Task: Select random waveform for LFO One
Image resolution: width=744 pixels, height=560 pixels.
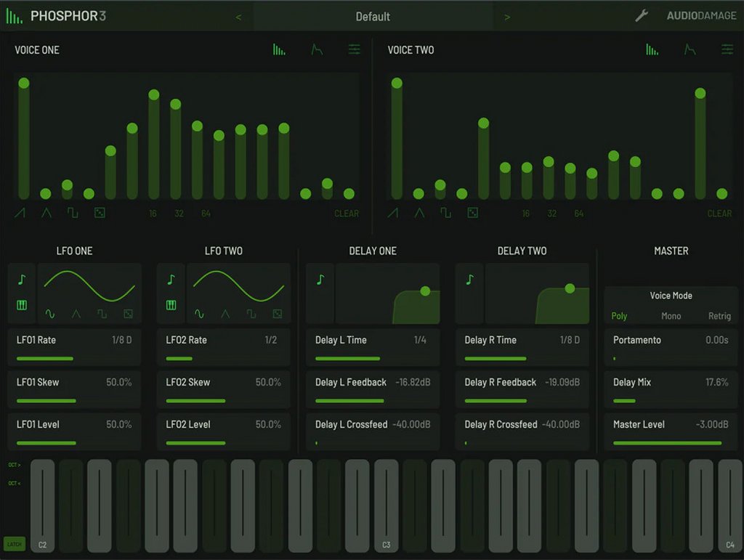Action: click(x=128, y=314)
